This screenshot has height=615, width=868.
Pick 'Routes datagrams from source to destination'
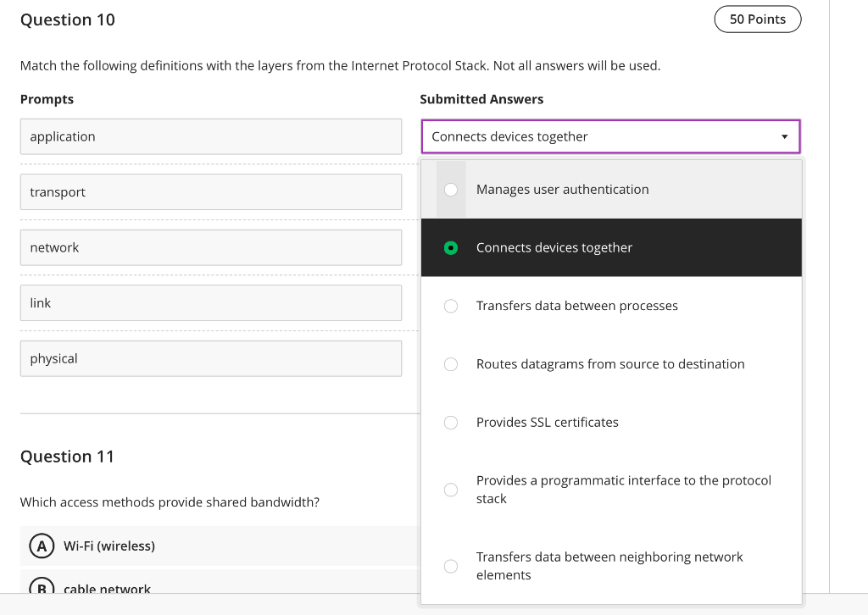point(451,364)
